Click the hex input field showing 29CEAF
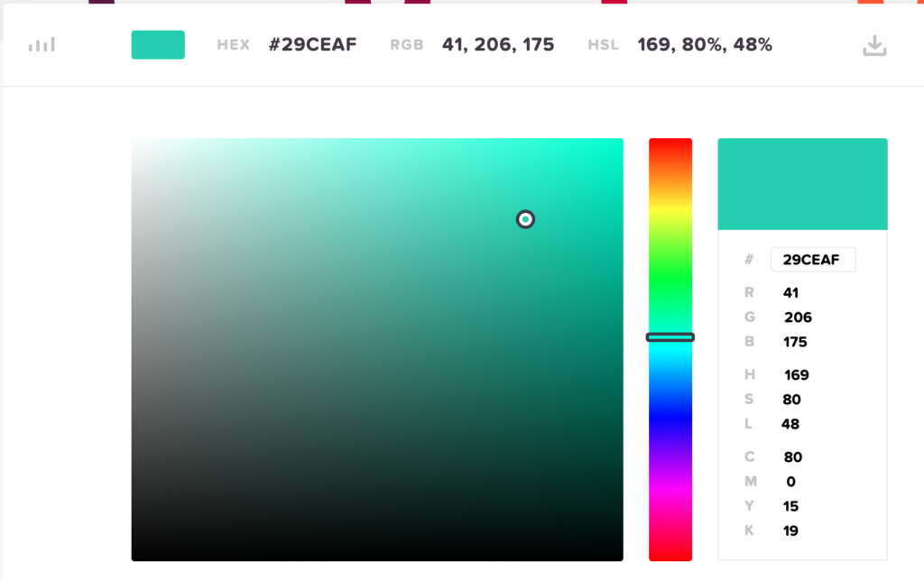Image resolution: width=924 pixels, height=580 pixels. [x=812, y=260]
